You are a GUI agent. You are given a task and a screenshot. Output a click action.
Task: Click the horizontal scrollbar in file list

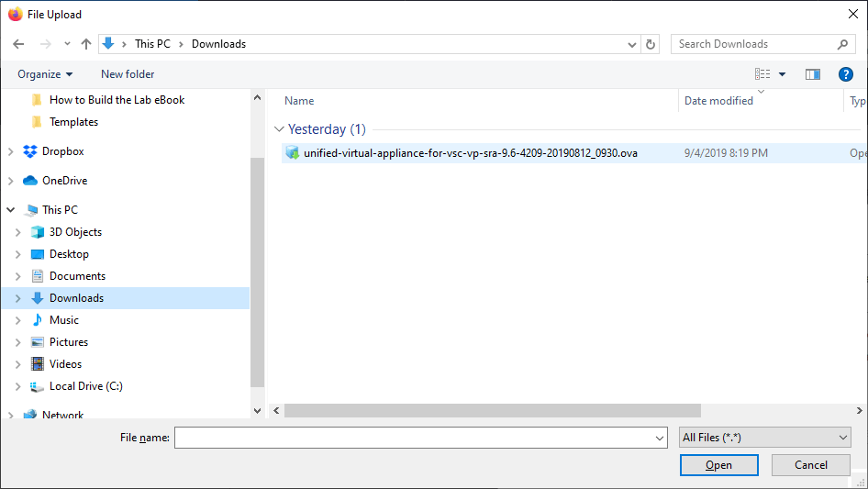492,411
